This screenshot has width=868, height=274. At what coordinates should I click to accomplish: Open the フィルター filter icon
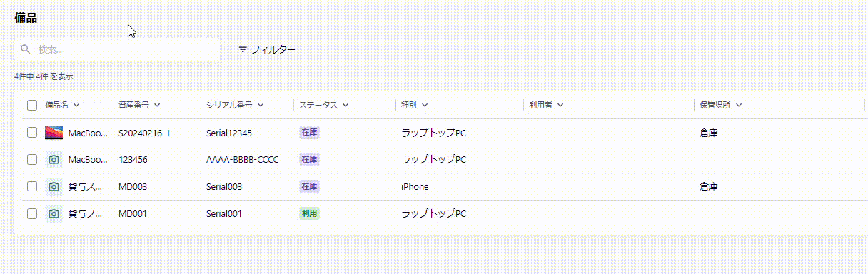tap(243, 49)
